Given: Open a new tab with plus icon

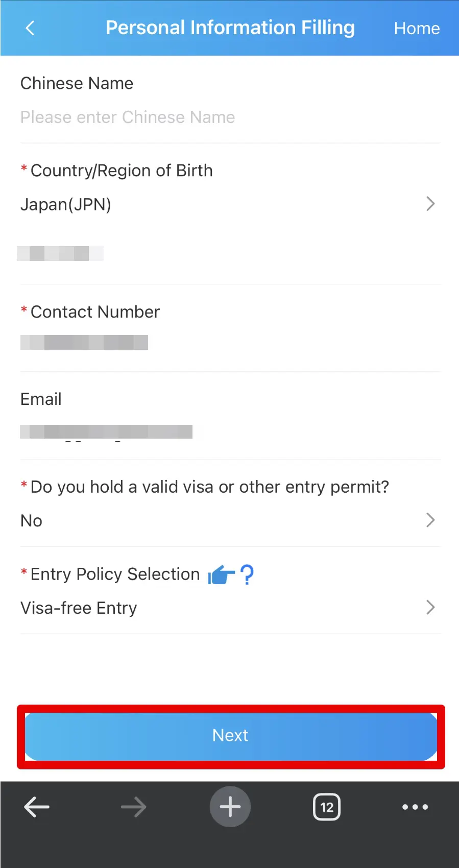Looking at the screenshot, I should pyautogui.click(x=230, y=807).
